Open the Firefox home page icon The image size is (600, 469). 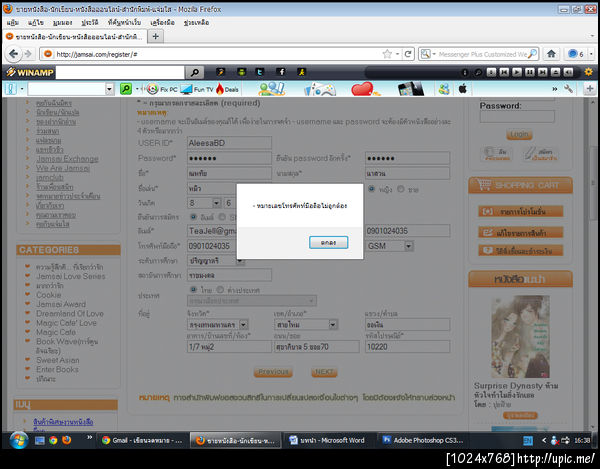click(551, 54)
